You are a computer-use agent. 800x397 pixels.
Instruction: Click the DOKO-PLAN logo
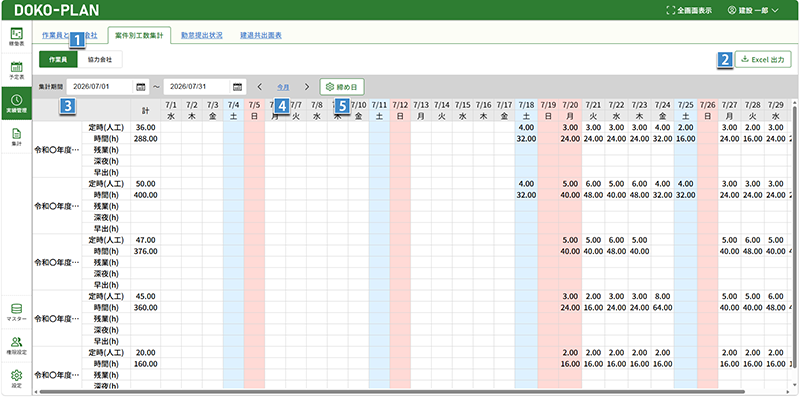(x=57, y=10)
